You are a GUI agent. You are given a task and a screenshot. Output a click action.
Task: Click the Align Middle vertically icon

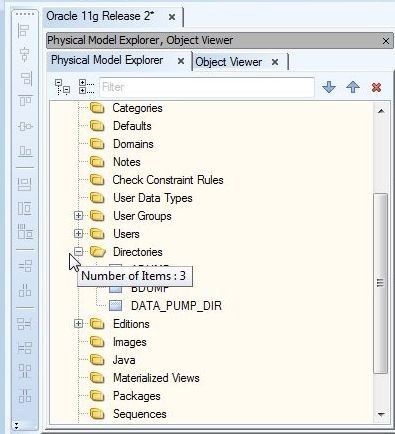[x=25, y=126]
